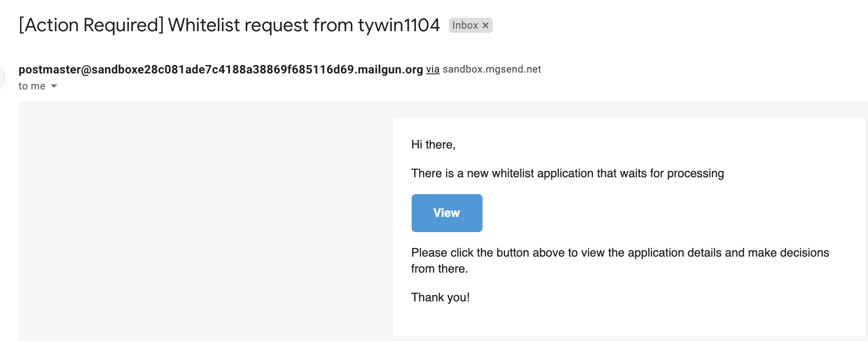Click the gray empty area left of message card
Screen dimensions: 868x341
tap(202, 219)
